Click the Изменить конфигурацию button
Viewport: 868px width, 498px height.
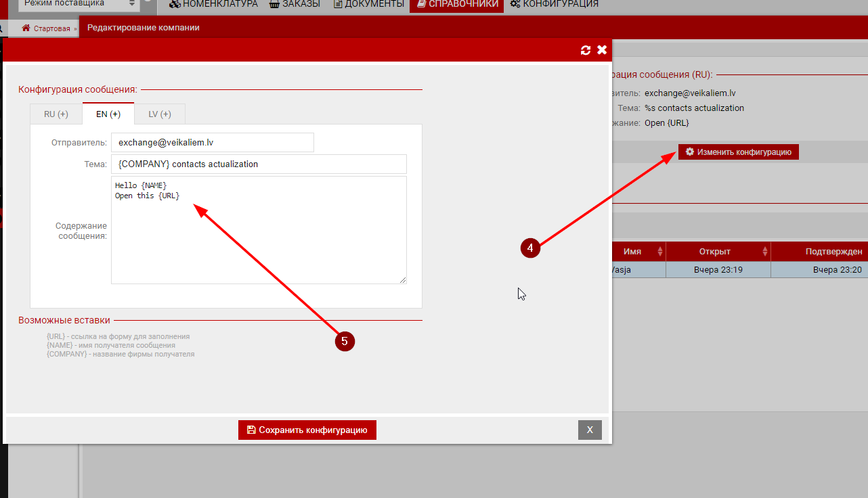click(739, 152)
